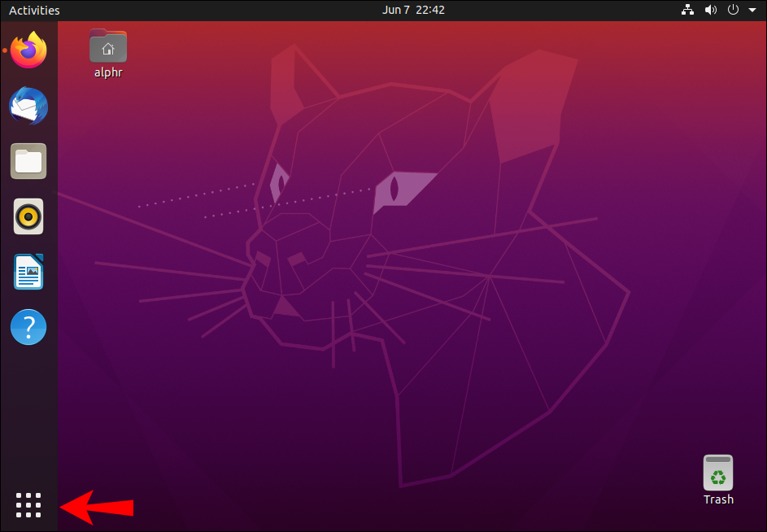The width and height of the screenshot is (767, 532).
Task: Open the Activities overview
Action: tap(34, 11)
